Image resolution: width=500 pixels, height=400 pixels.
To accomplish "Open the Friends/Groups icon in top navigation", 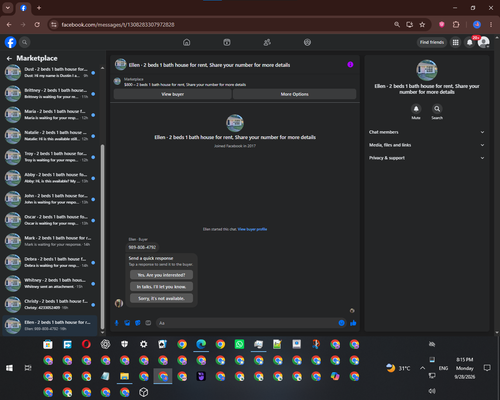I will tap(267, 42).
